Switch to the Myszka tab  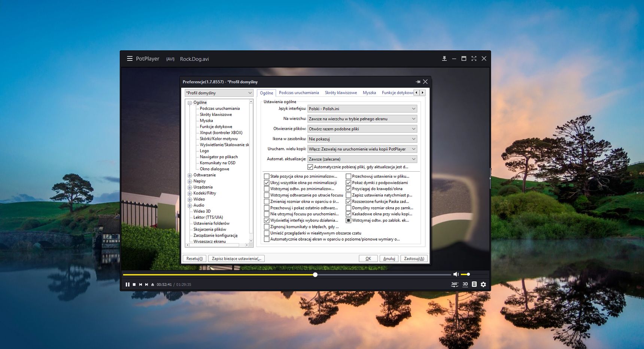click(x=369, y=93)
